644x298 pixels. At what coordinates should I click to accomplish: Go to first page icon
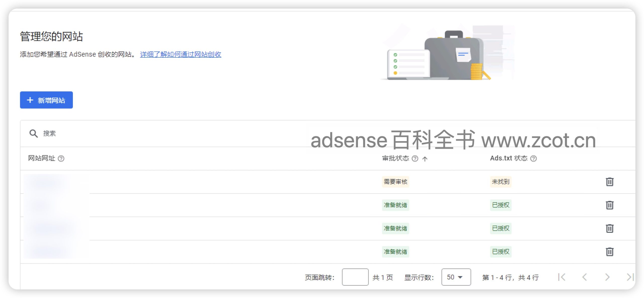pyautogui.click(x=561, y=277)
